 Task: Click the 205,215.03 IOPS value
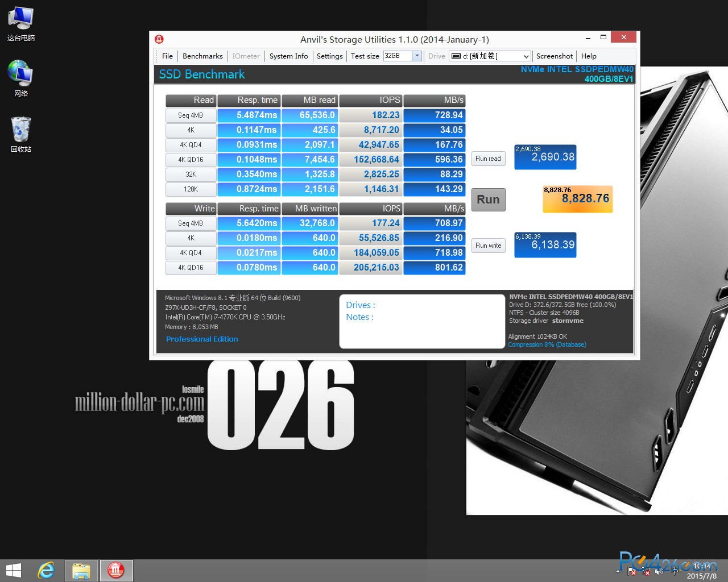pos(371,268)
